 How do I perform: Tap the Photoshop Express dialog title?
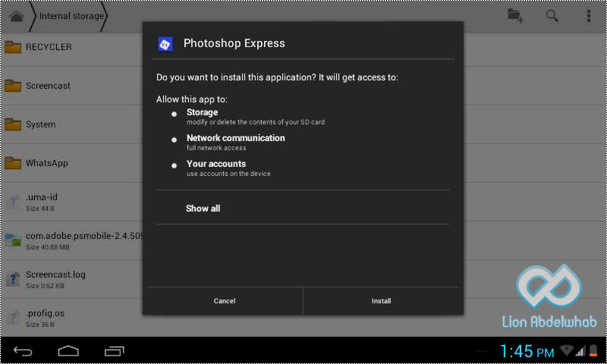click(234, 43)
